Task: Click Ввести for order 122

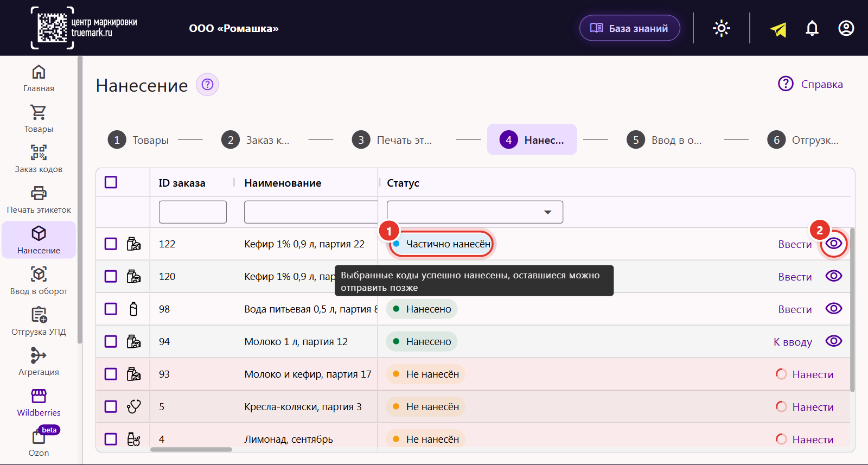Action: 795,244
